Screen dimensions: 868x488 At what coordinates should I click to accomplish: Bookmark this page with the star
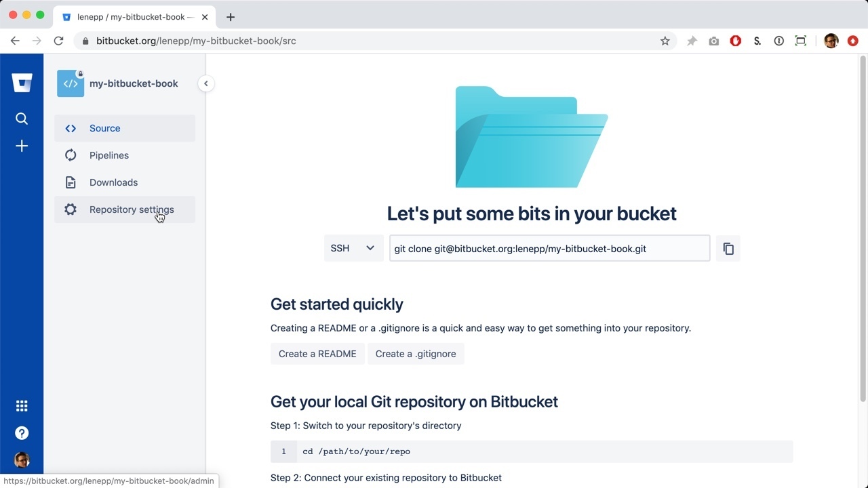click(665, 41)
